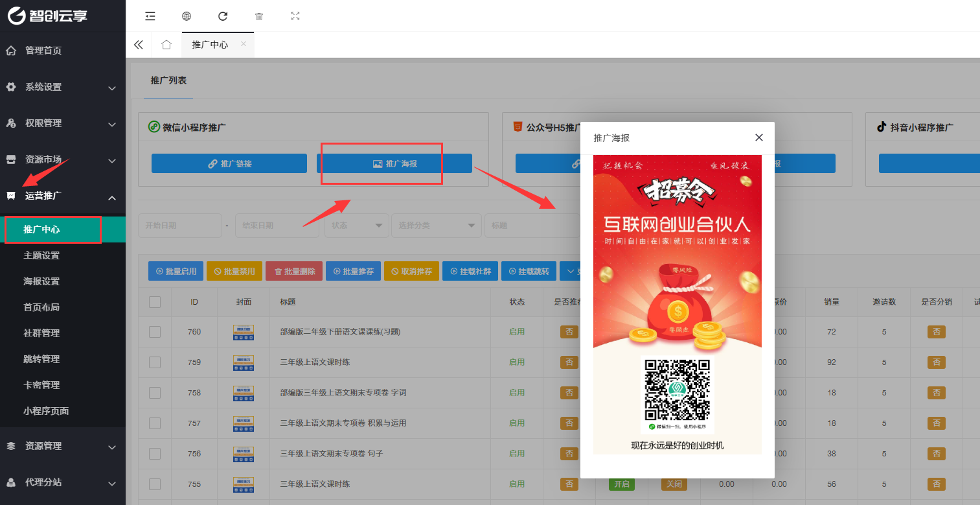Close the 推广中心 tab
The image size is (980, 505).
(244, 44)
